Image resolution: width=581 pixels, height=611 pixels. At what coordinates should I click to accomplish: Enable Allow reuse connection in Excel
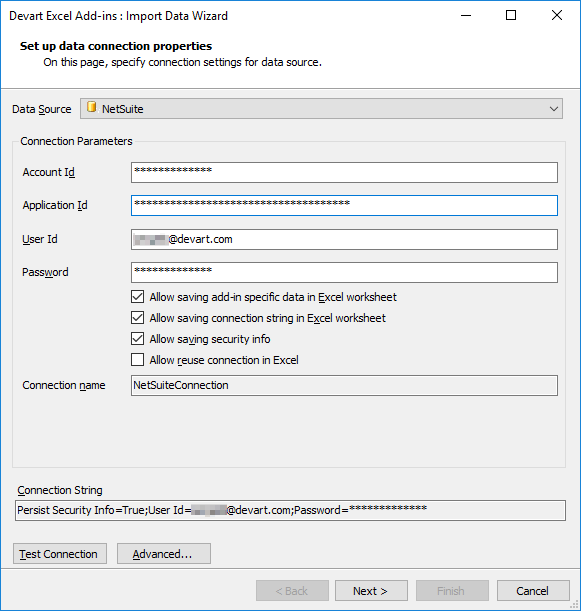[138, 360]
